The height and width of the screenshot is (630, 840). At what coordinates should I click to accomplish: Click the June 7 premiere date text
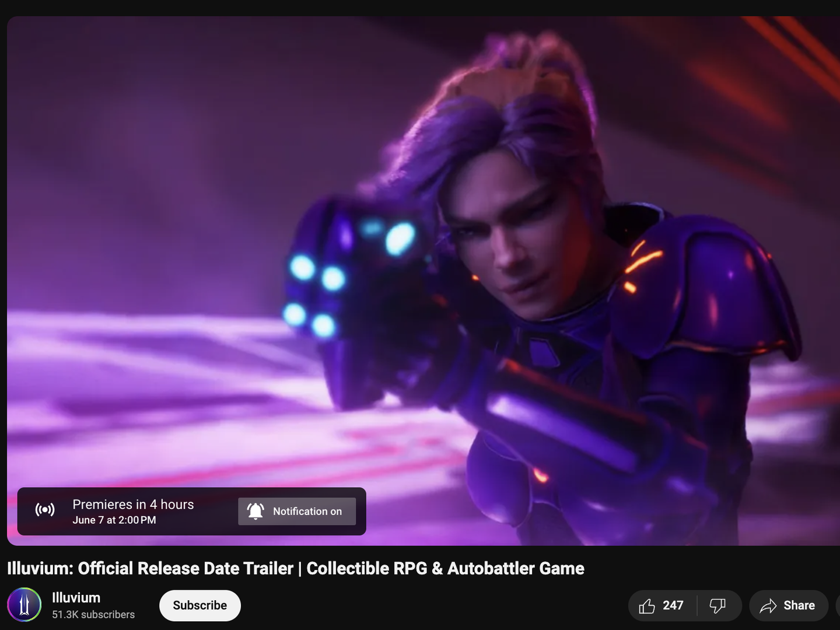(113, 520)
